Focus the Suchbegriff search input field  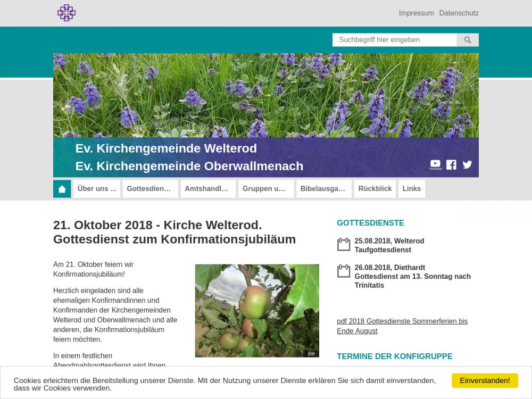394,40
